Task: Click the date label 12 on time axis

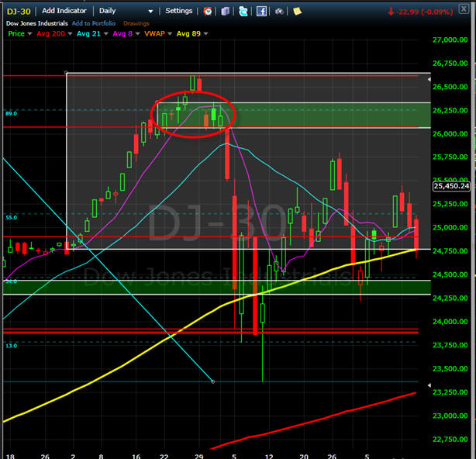Action: coord(269,456)
